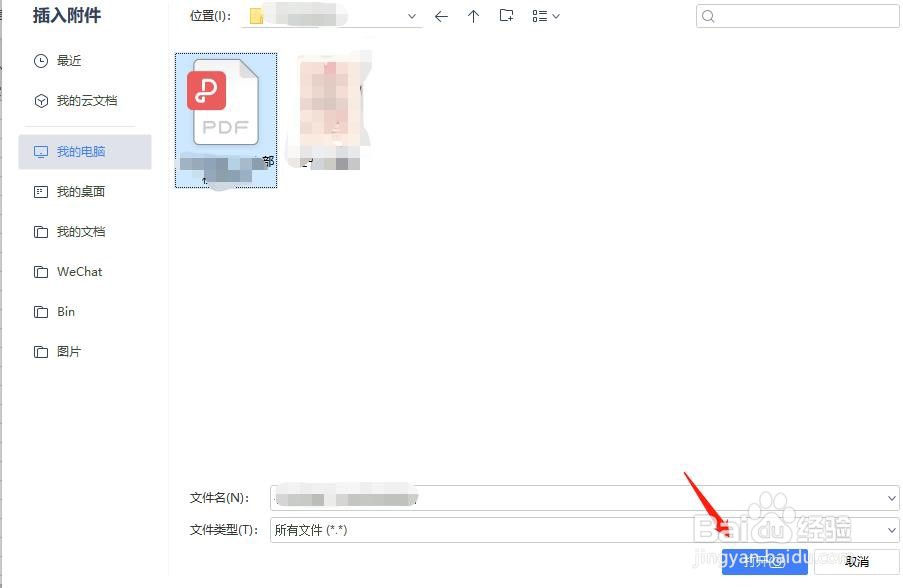
Task: Click the WeChat folder icon in sidebar
Action: point(40,271)
